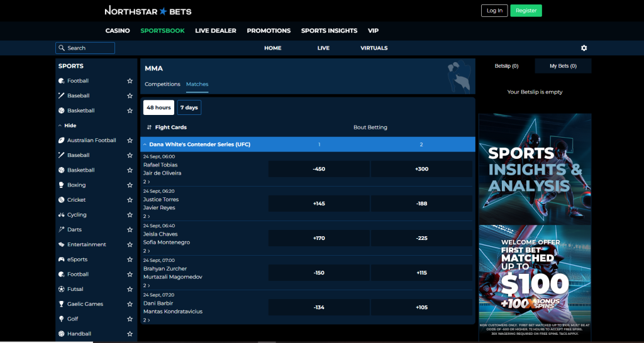Star Gaelic Games as favorite
Image resolution: width=644 pixels, height=343 pixels.
coord(130,304)
